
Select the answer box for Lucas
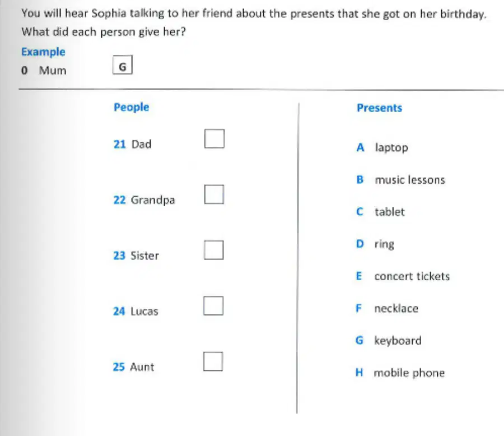213,305
